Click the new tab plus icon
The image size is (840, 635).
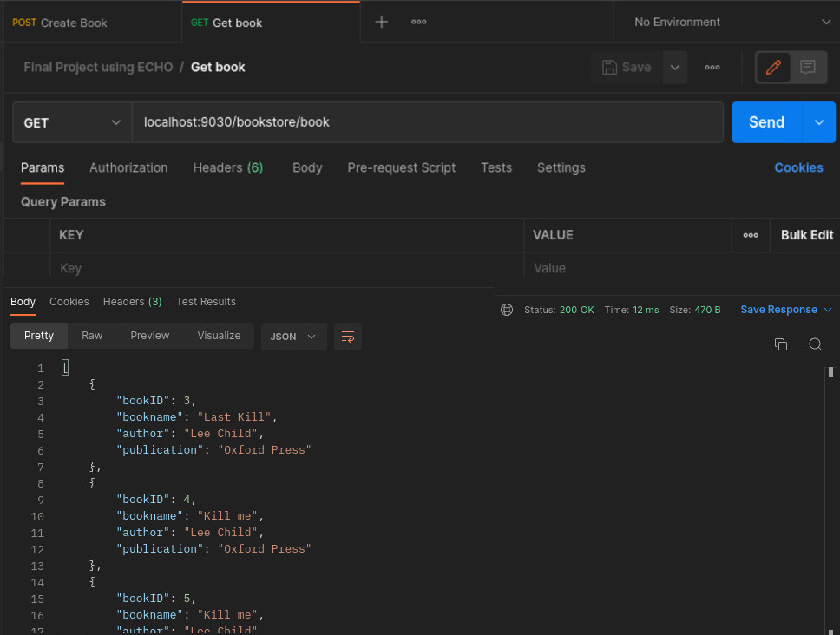pyautogui.click(x=381, y=22)
